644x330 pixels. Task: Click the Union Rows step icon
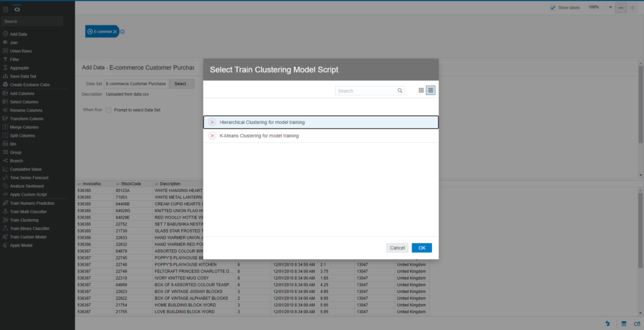[x=5, y=51]
